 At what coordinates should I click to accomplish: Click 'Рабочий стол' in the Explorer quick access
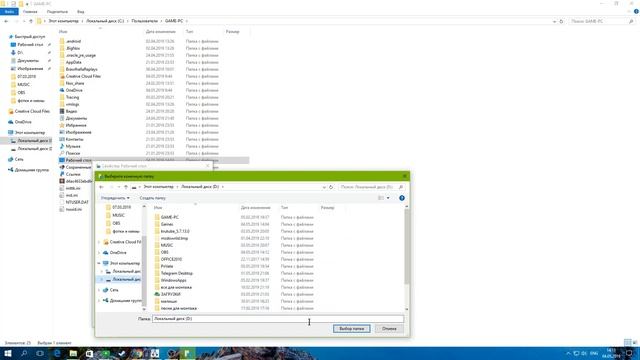(x=30, y=44)
